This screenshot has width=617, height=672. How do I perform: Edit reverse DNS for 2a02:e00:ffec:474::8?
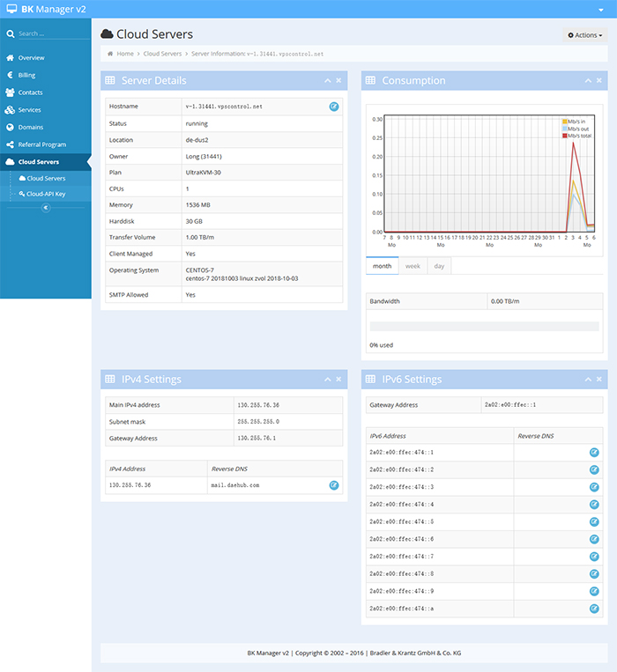[x=594, y=574]
